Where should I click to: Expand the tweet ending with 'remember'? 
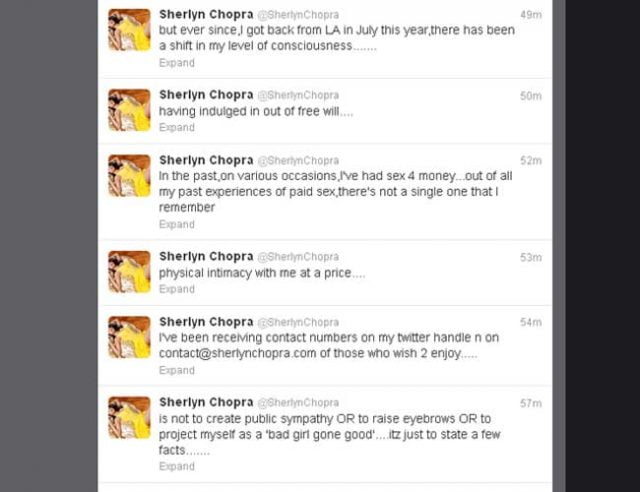pyautogui.click(x=177, y=224)
